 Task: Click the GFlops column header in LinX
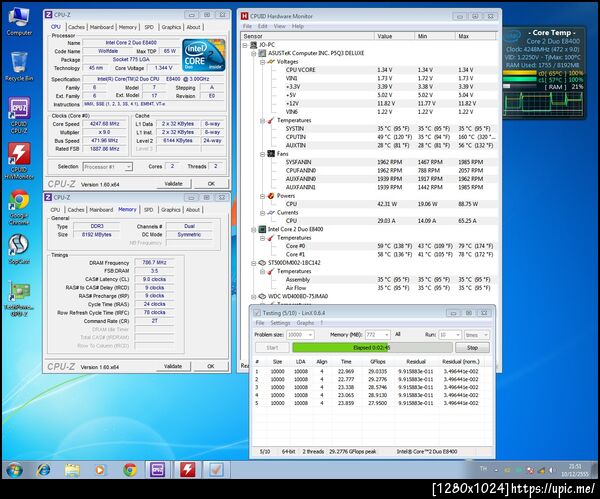(x=377, y=362)
